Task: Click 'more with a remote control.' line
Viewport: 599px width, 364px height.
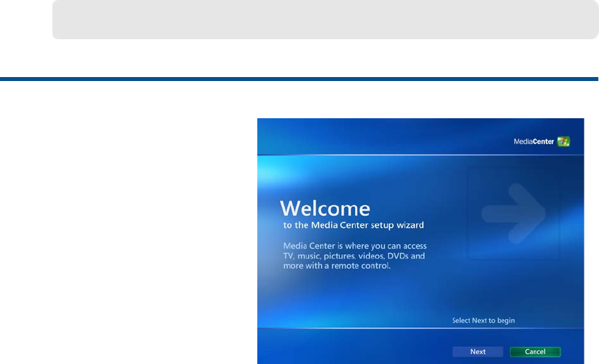Action: tap(336, 266)
